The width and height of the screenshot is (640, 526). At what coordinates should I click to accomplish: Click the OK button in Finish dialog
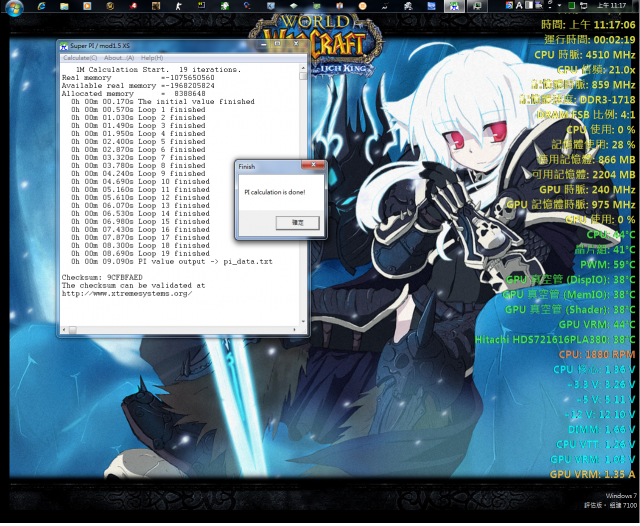(298, 223)
